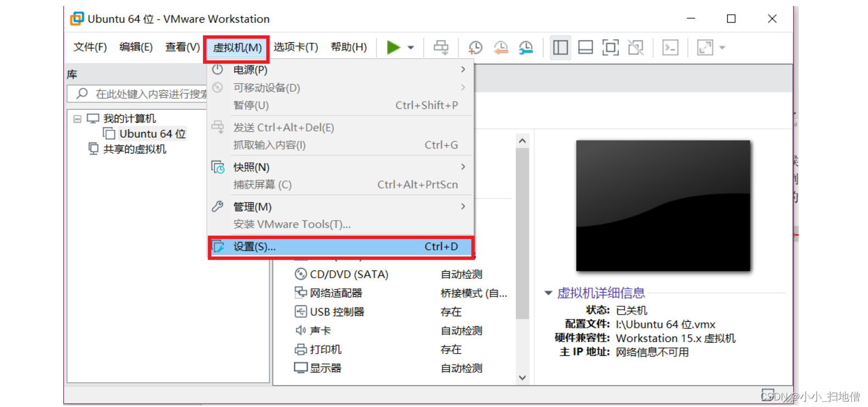This screenshot has height=407, width=868.
Task: Expand the 快照(N) submenu
Action: point(340,167)
